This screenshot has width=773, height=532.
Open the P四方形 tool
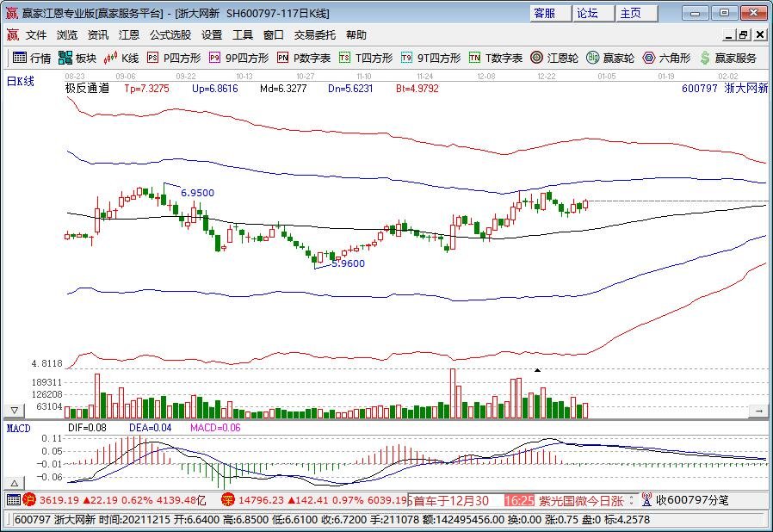pyautogui.click(x=174, y=59)
